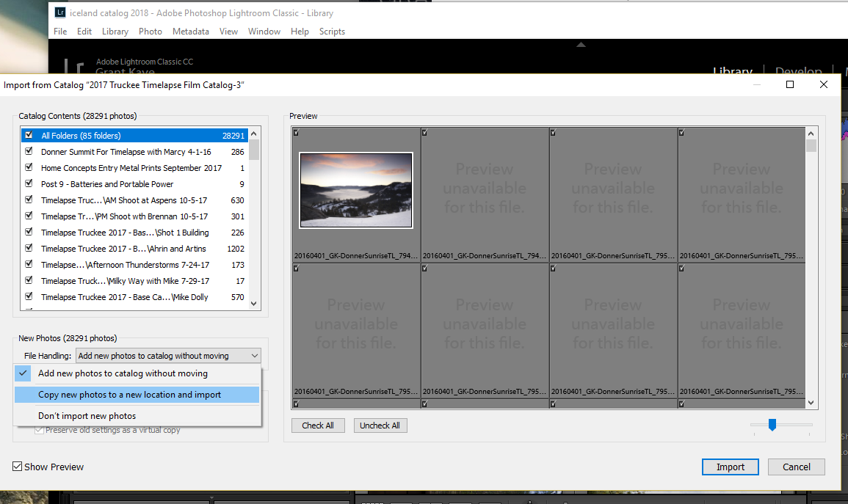Screen dimensions: 848x504
Task: Select the folder count 28291 text
Action: (x=233, y=136)
